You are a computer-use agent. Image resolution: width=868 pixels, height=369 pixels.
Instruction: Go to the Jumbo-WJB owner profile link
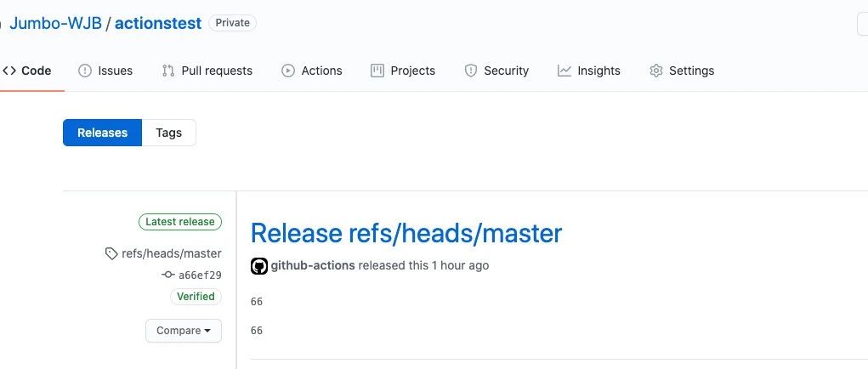[x=55, y=23]
